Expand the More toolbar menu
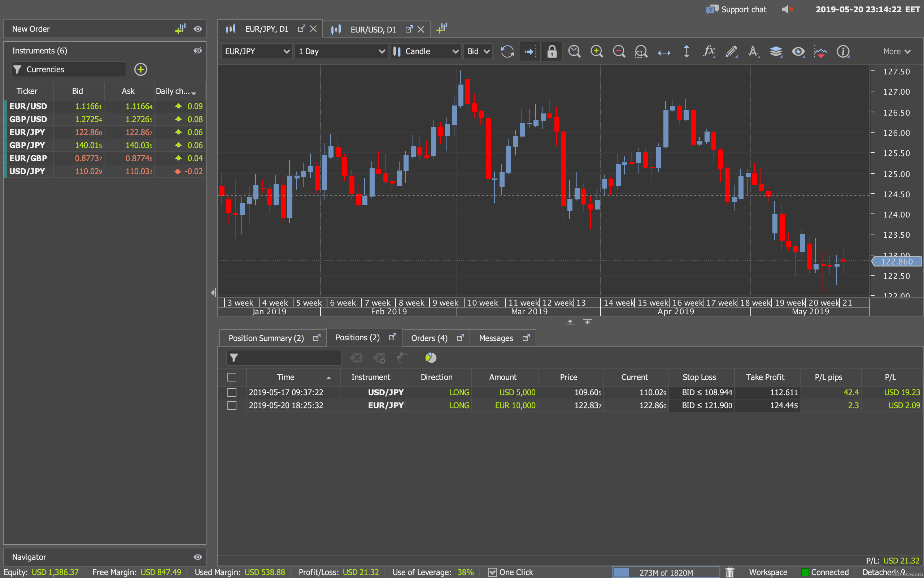 coord(897,51)
